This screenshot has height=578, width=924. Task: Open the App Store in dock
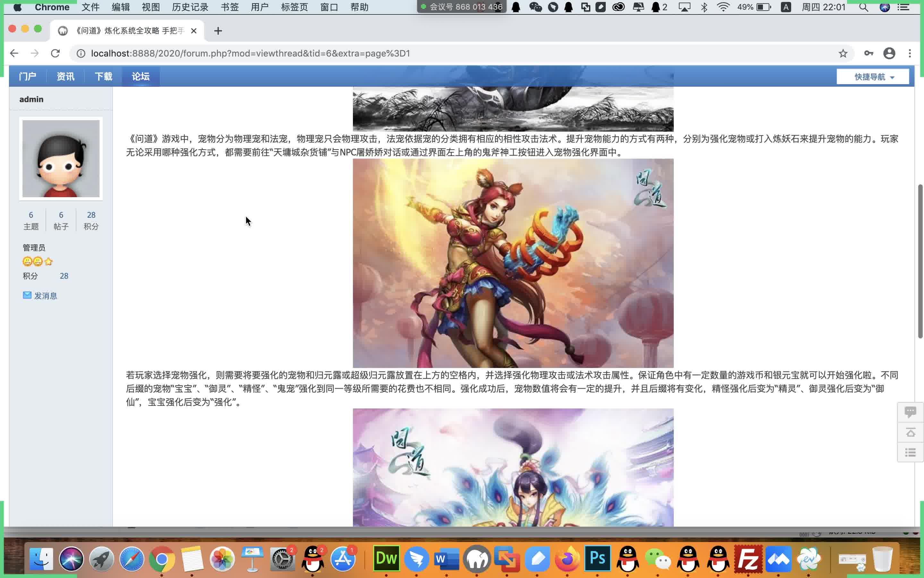tap(343, 559)
